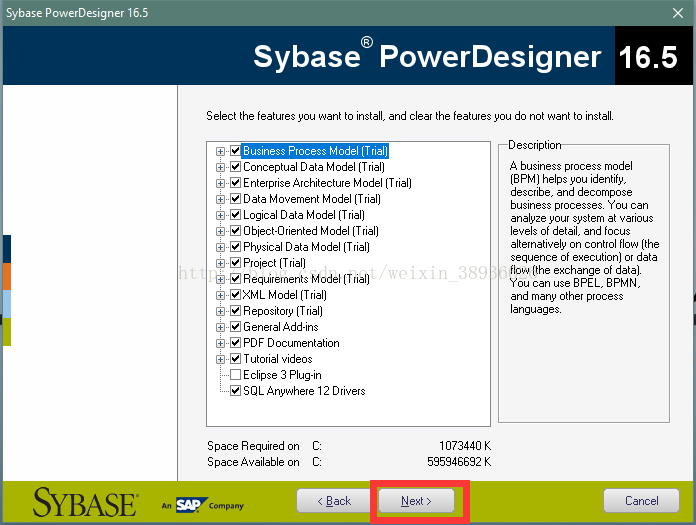Select Enterprise Architecture Model (Trial) label
This screenshot has width=696, height=525.
point(328,183)
